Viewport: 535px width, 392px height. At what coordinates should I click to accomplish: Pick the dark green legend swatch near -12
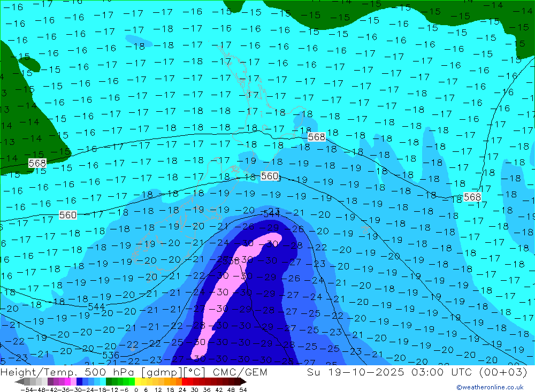[x=109, y=381]
